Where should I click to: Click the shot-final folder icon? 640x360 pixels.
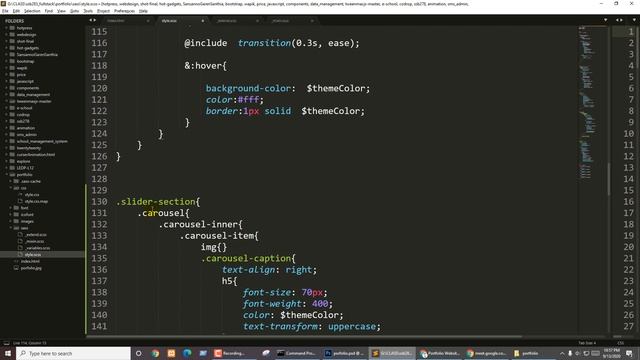pos(12,41)
